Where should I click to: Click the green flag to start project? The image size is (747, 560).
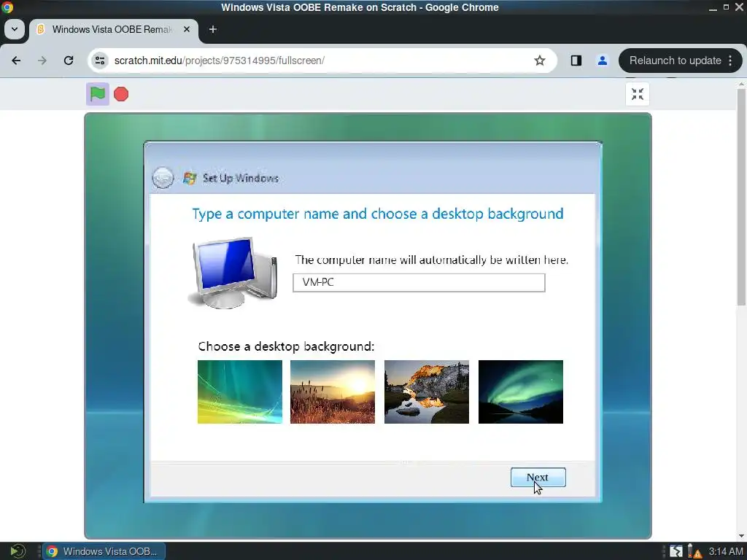(x=98, y=94)
